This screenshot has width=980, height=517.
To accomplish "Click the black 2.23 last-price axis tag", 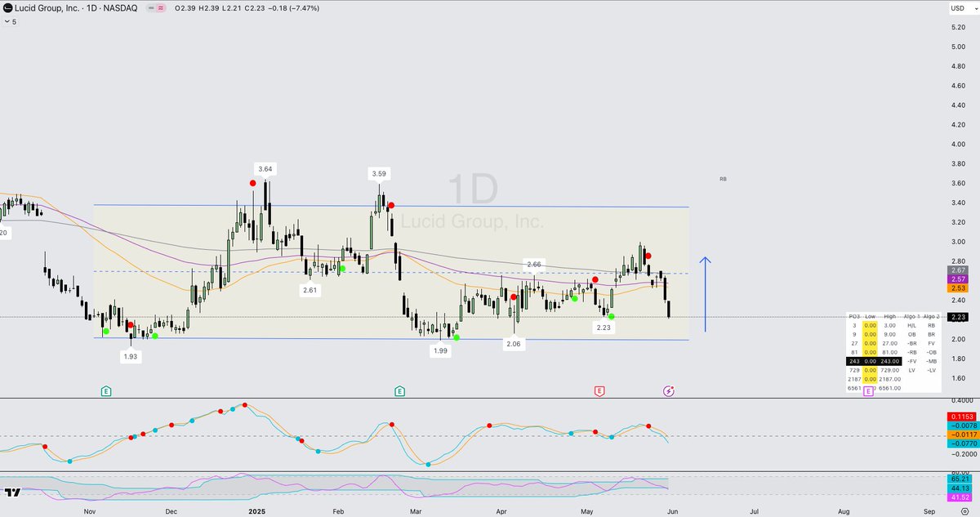I will pyautogui.click(x=958, y=318).
